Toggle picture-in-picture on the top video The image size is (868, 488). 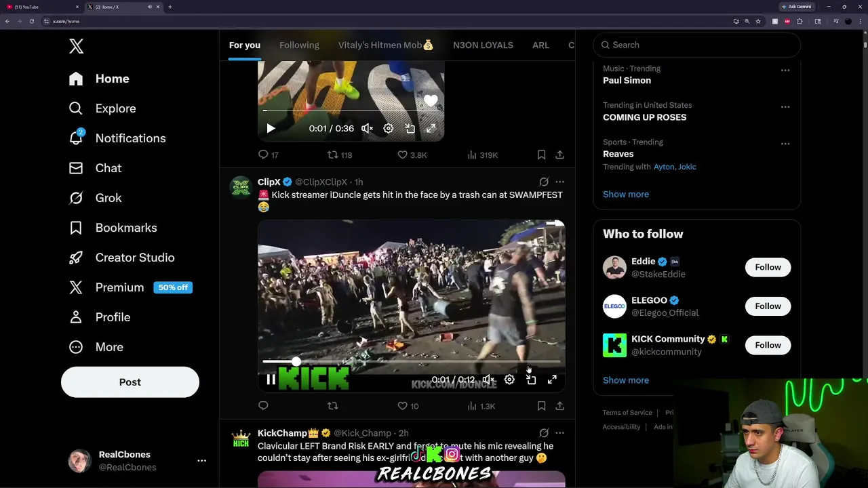[x=410, y=128]
